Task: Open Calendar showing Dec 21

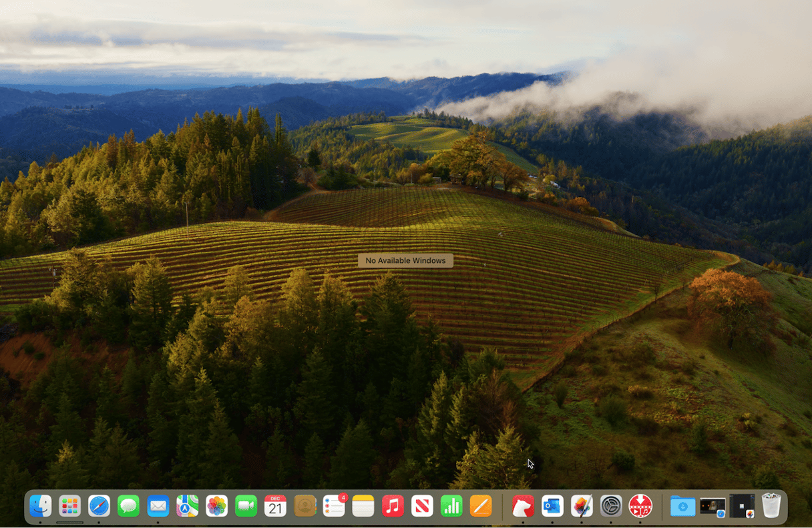Action: pyautogui.click(x=275, y=506)
